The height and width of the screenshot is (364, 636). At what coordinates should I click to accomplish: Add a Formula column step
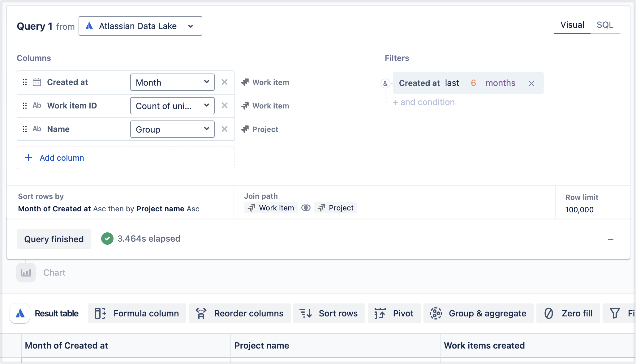tap(137, 313)
